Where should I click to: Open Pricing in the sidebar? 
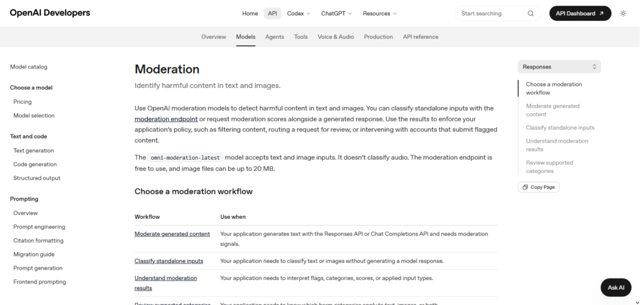click(22, 102)
